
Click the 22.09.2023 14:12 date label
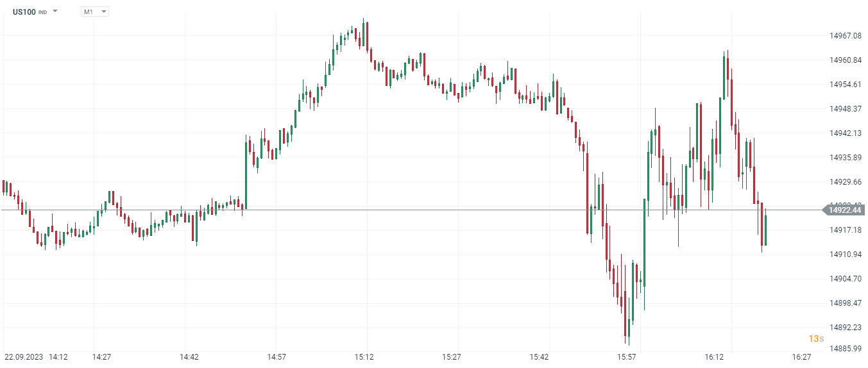point(36,356)
